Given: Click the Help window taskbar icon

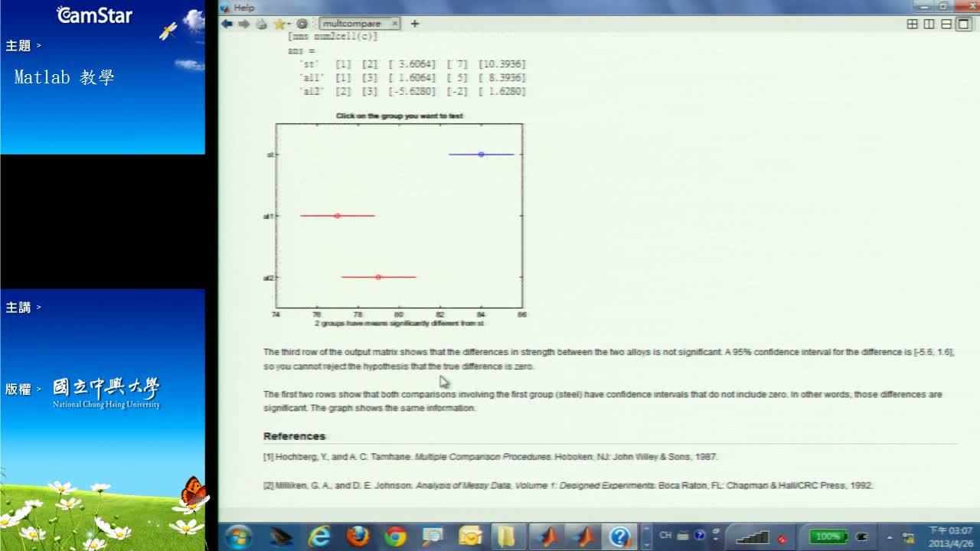Looking at the screenshot, I should click(619, 536).
